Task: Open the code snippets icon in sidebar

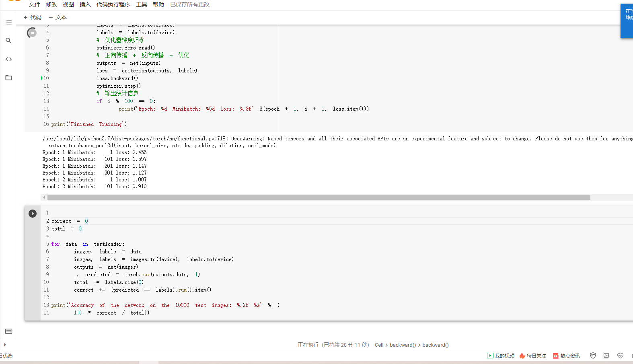Action: (8, 59)
